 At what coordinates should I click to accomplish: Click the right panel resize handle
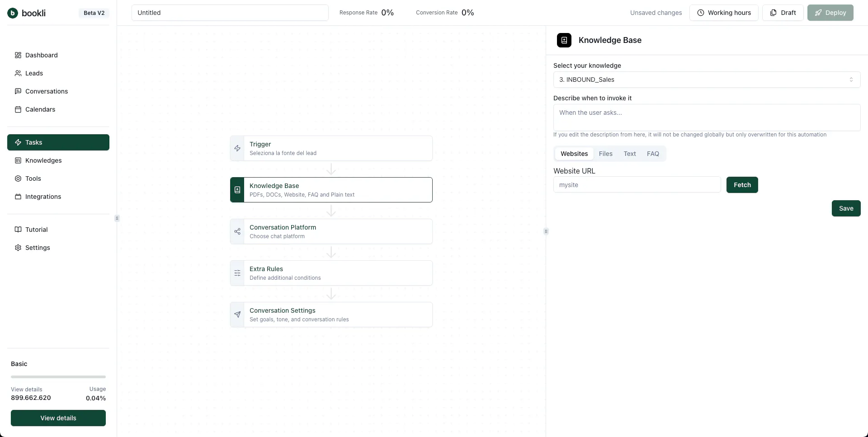point(546,231)
